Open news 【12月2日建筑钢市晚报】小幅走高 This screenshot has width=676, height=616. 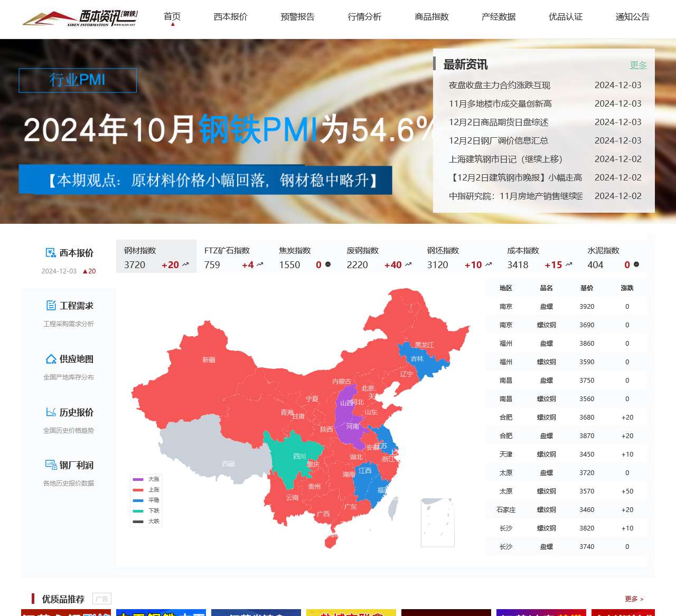515,177
